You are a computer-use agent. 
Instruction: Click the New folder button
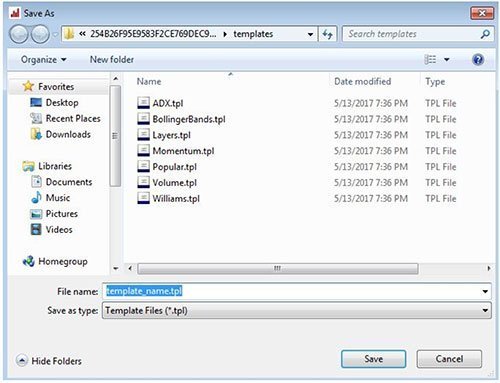[x=112, y=60]
